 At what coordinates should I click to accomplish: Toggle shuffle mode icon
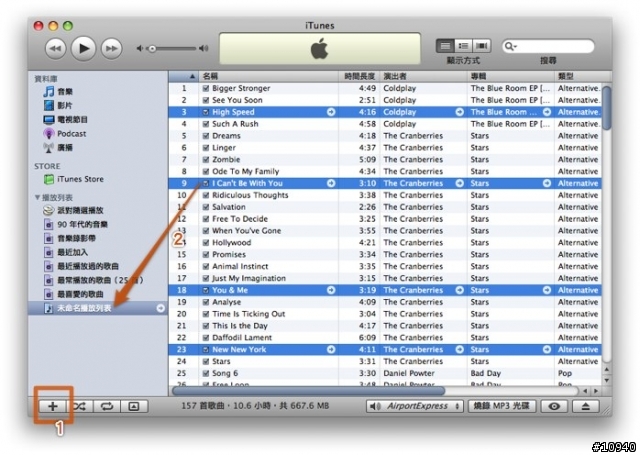(80, 406)
